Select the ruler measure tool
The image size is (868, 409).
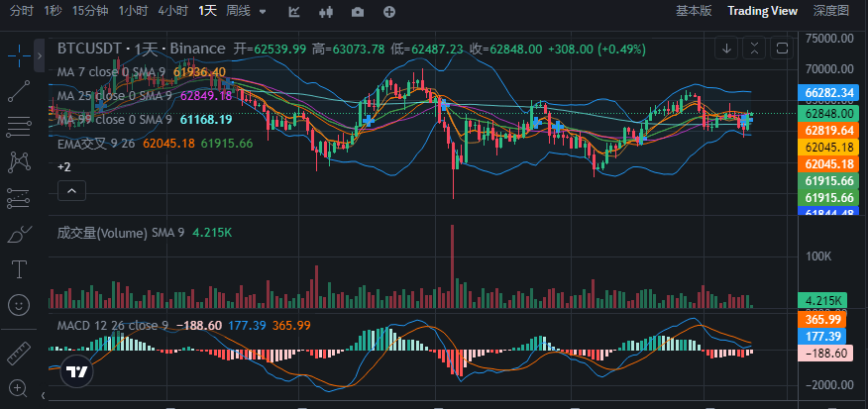point(20,354)
